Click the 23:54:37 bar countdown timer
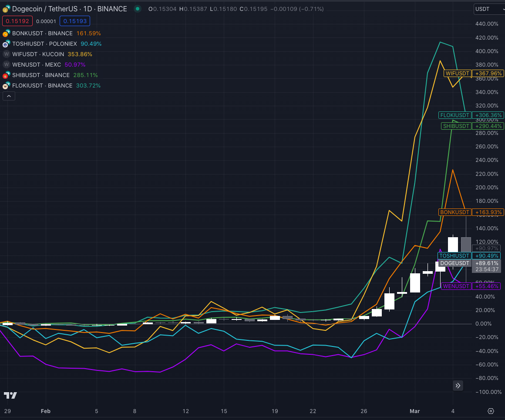 (487, 269)
